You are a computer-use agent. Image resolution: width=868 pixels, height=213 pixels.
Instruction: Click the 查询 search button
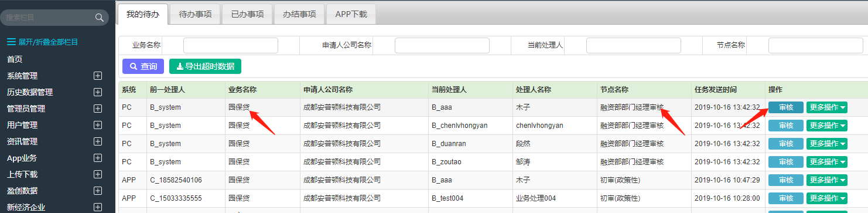pos(143,66)
